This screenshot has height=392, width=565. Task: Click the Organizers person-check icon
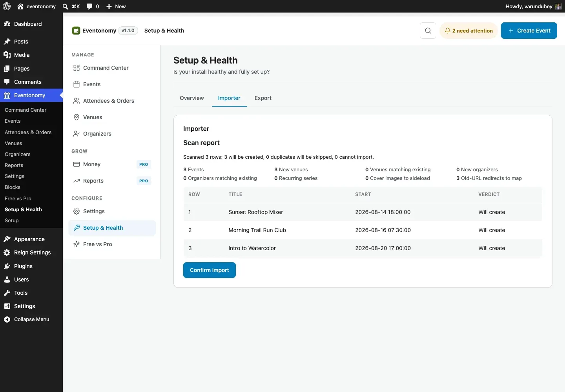77,134
